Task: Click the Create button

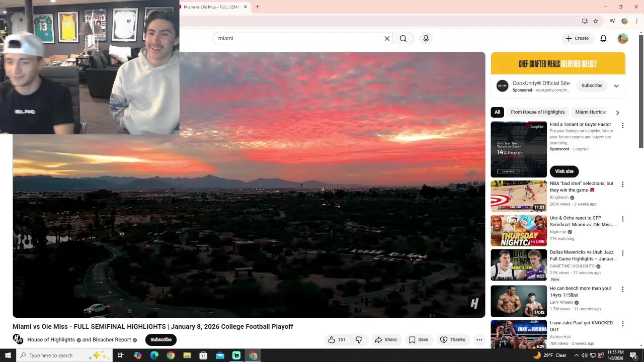Action: (577, 38)
